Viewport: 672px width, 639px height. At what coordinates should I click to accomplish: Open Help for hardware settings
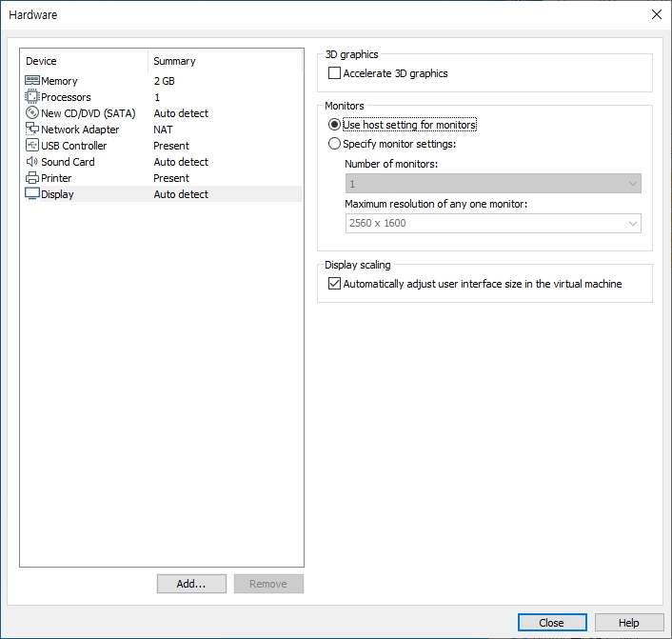click(x=629, y=622)
